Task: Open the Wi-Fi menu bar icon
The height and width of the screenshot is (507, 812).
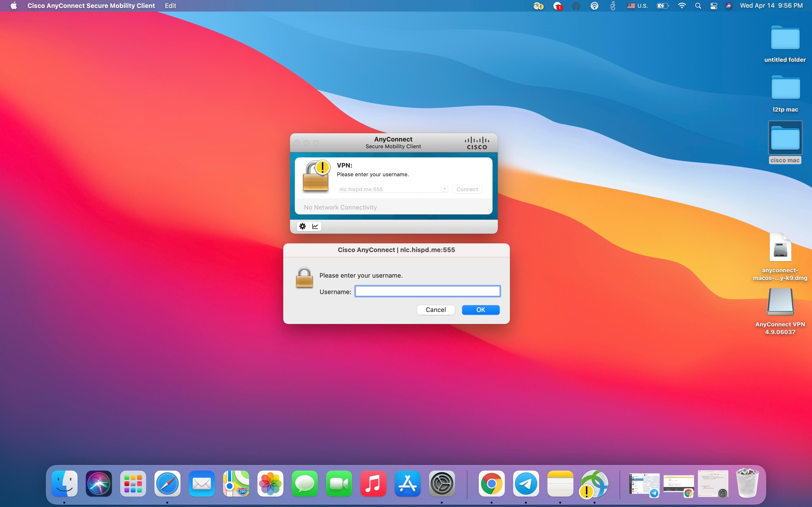Action: (681, 6)
